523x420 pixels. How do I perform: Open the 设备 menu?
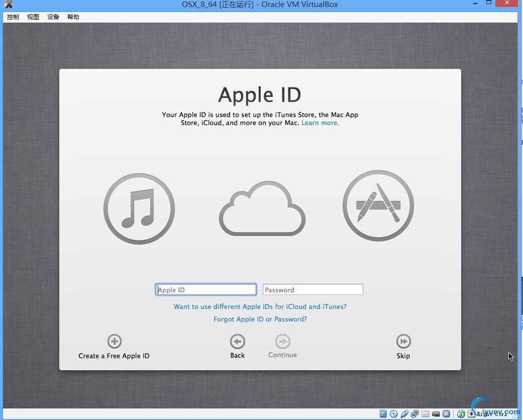click(x=53, y=17)
